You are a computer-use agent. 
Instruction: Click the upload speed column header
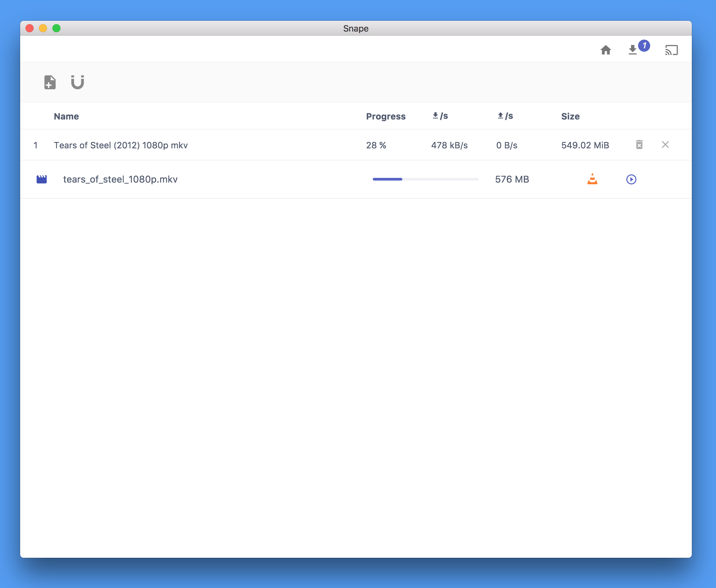505,116
